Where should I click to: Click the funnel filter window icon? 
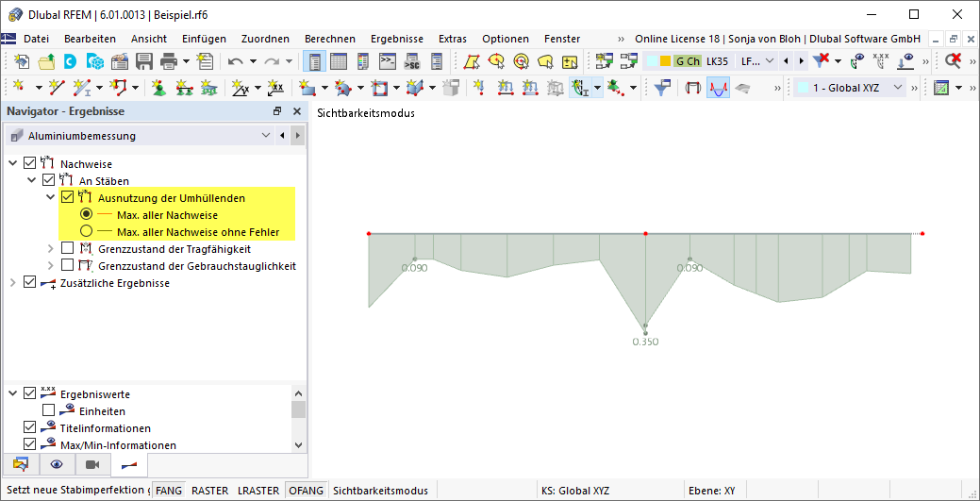coord(660,87)
